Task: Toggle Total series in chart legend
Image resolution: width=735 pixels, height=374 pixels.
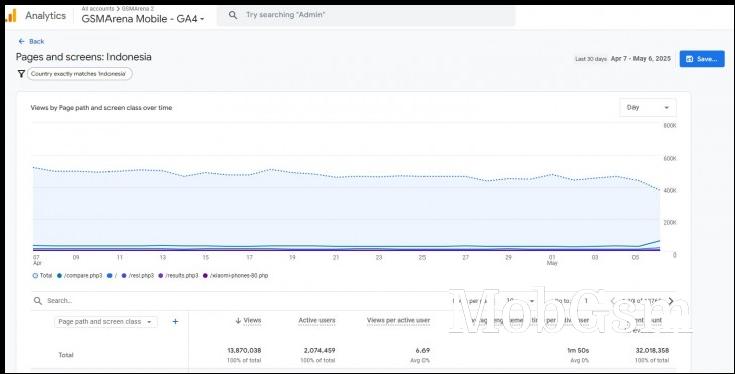Action: 42,276
